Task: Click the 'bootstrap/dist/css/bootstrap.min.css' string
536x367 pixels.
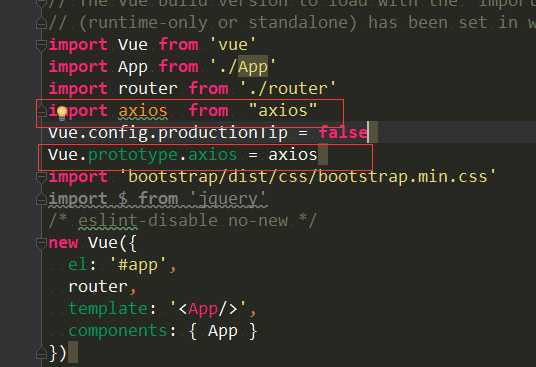Action: [x=308, y=177]
